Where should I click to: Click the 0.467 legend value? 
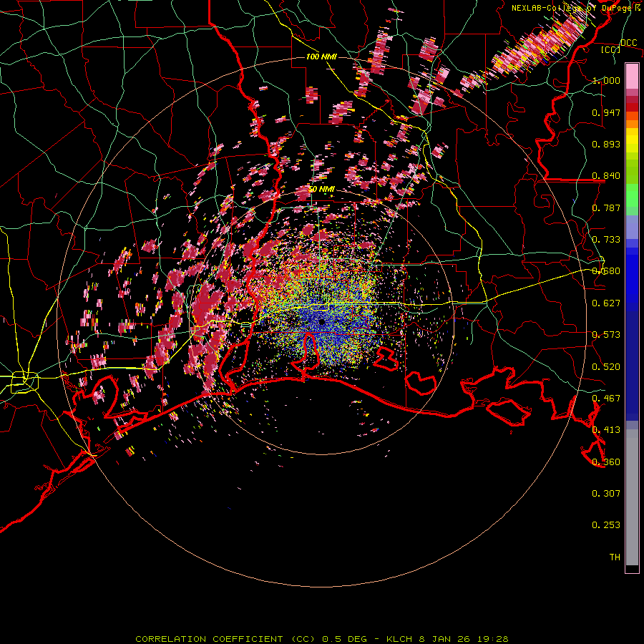coord(606,399)
